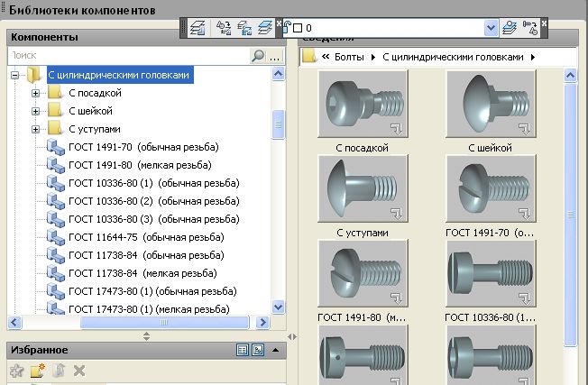
Task: Click the part icon of ГОСТ 11644-75 row
Action: coord(56,236)
